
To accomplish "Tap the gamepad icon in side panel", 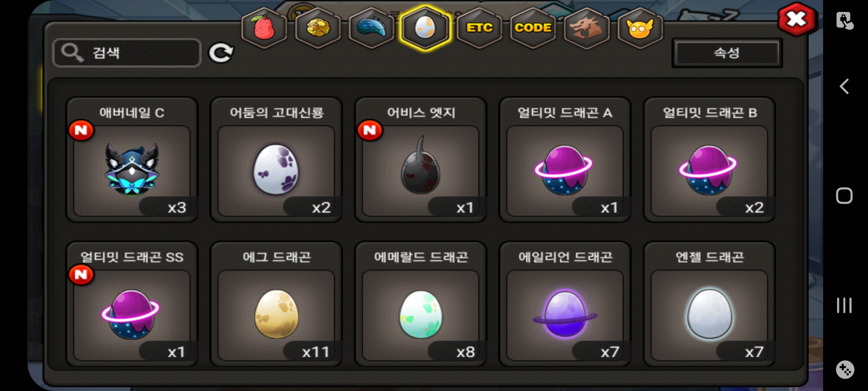I will (845, 369).
